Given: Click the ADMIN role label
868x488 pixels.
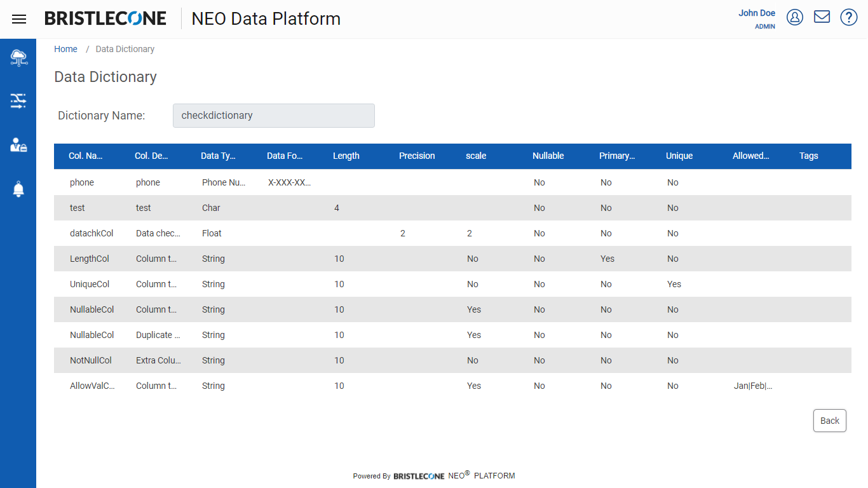Looking at the screenshot, I should click(x=765, y=27).
